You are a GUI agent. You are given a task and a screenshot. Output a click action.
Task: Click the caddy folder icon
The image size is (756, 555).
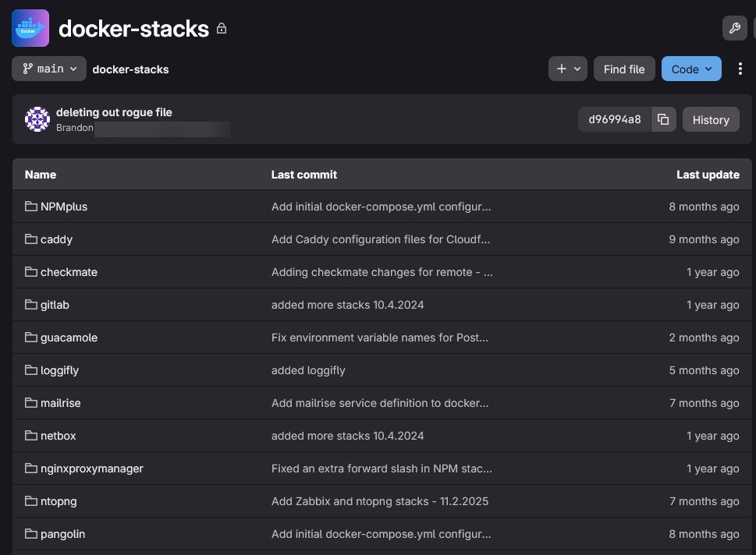31,239
